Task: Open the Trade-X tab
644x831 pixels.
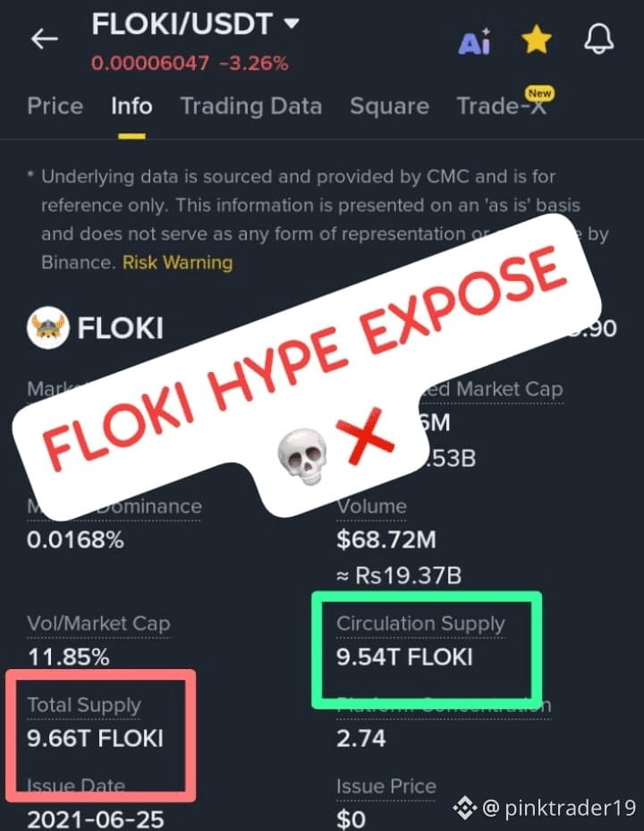Action: pos(500,106)
